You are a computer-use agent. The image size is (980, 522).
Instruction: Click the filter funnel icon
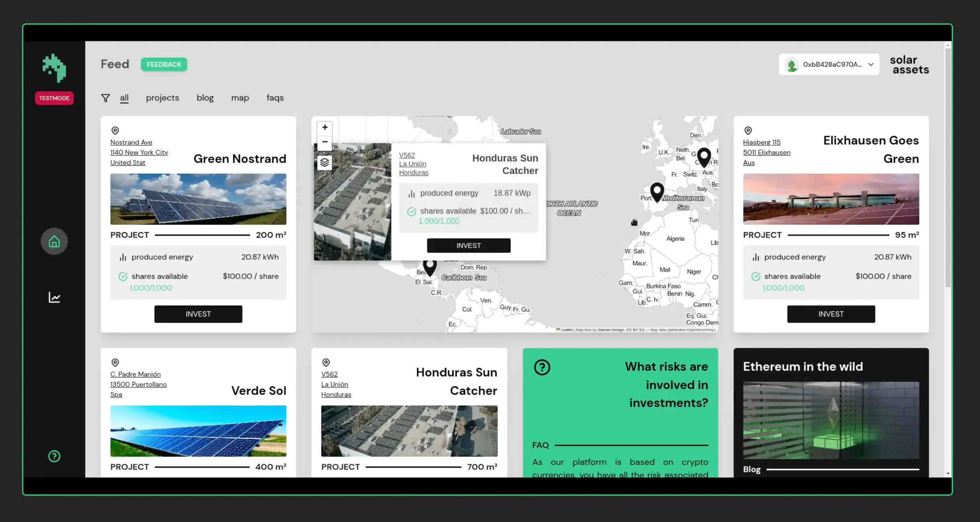[105, 98]
